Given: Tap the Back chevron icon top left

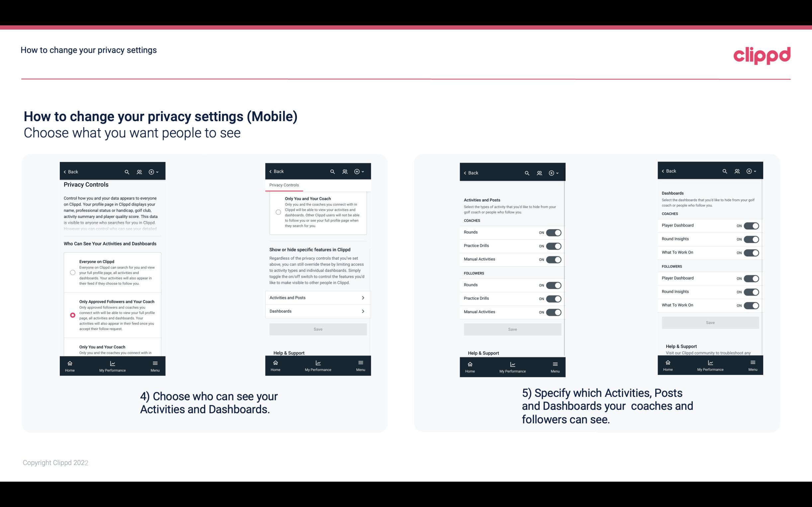Looking at the screenshot, I should 65,172.
